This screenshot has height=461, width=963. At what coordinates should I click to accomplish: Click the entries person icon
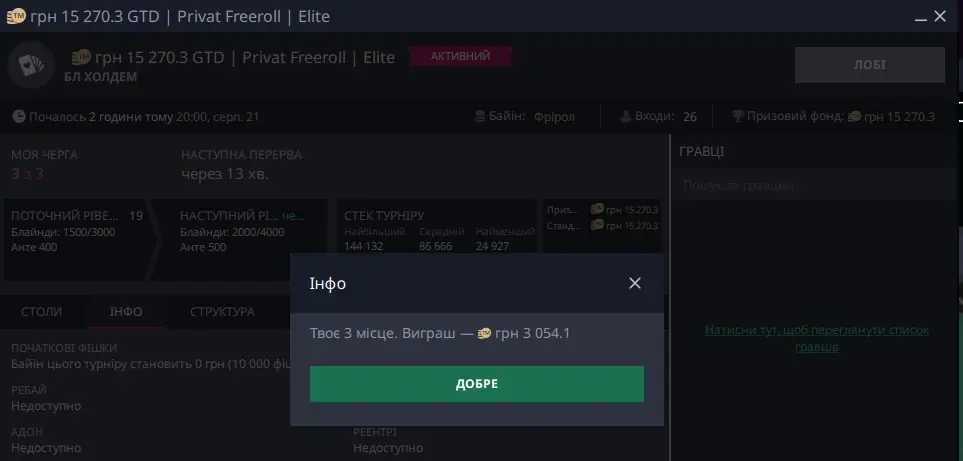(x=625, y=116)
